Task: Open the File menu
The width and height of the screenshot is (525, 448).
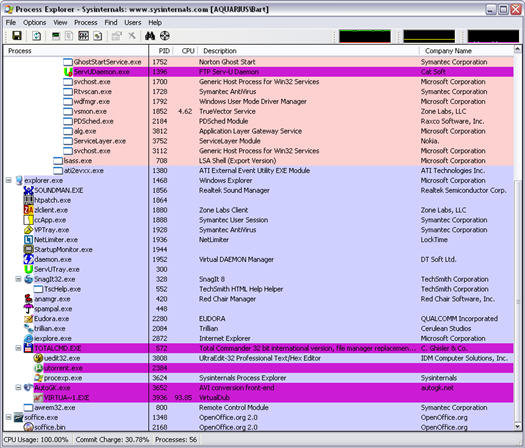Action: (x=11, y=22)
